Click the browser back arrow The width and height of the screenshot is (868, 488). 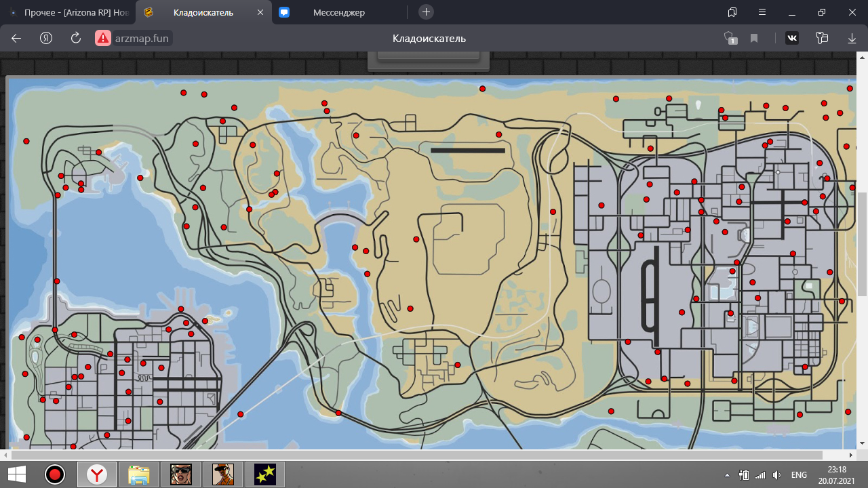[x=16, y=39]
